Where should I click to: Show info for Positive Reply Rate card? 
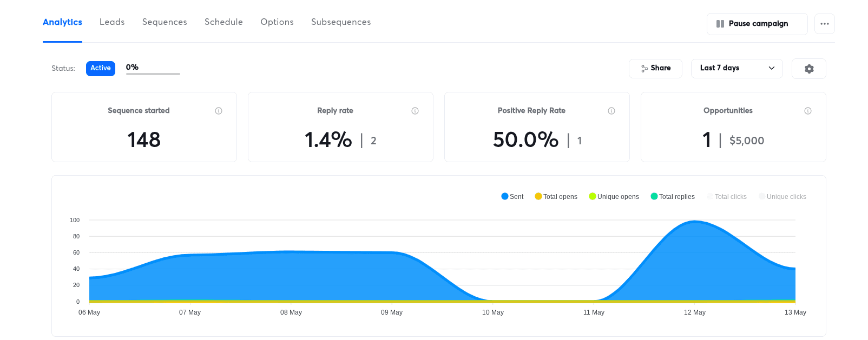pos(611,111)
